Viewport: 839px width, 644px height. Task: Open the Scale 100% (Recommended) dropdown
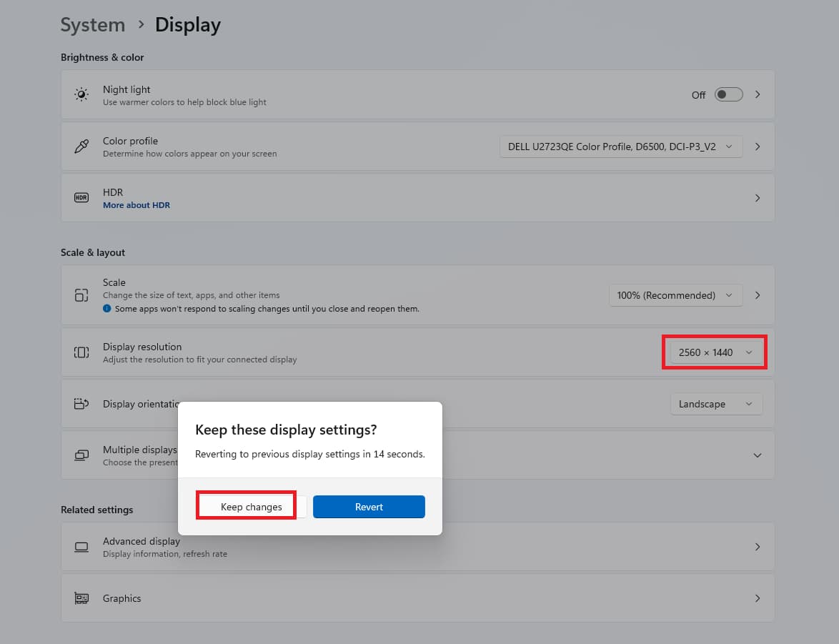(675, 295)
